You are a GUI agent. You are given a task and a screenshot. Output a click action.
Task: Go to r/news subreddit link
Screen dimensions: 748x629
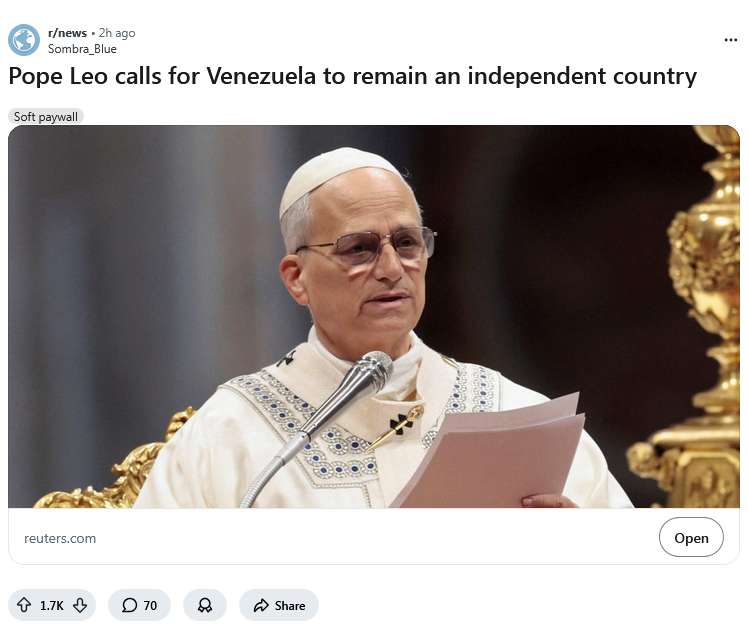tap(67, 33)
